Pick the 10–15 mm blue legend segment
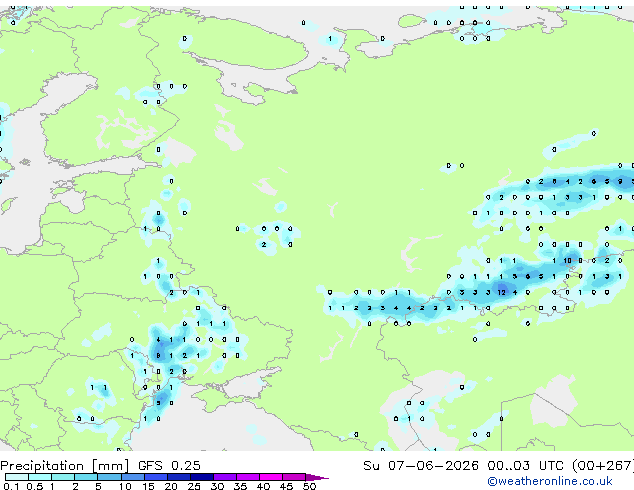Screen dimensions: 634x490 tap(133, 477)
